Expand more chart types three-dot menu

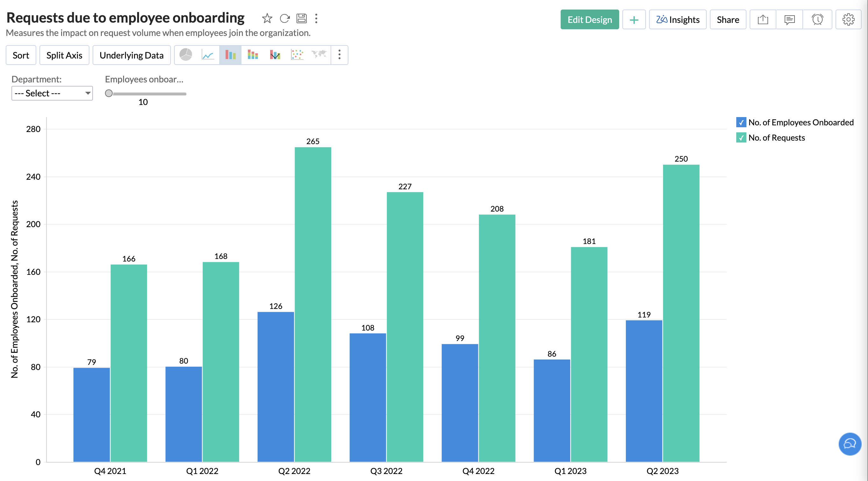[x=339, y=55]
